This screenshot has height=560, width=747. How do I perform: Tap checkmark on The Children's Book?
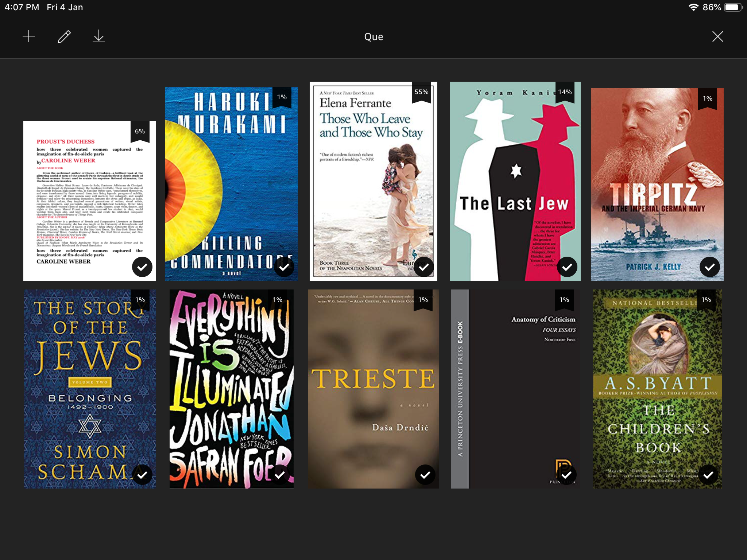coord(708,475)
